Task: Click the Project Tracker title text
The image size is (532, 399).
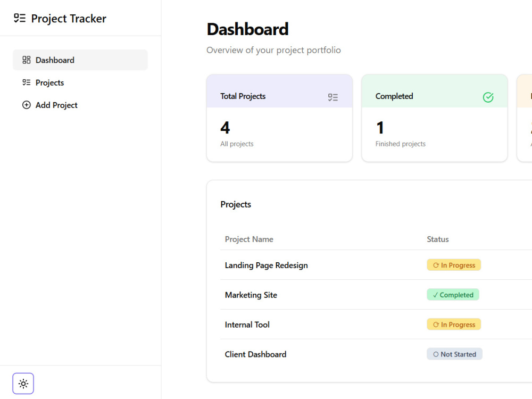Action: click(69, 18)
